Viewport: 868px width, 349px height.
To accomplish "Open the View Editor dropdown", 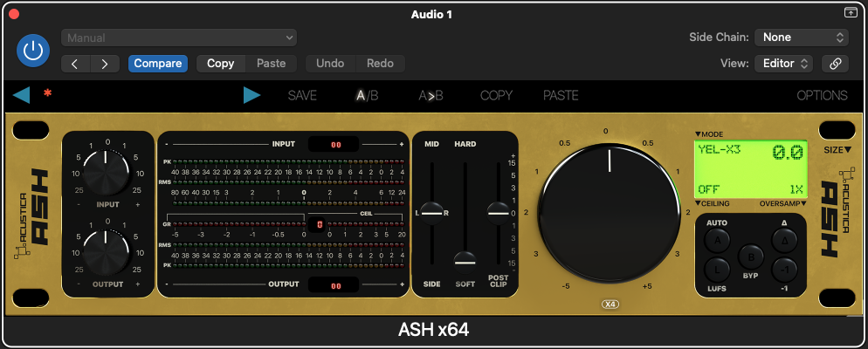I will (x=784, y=64).
